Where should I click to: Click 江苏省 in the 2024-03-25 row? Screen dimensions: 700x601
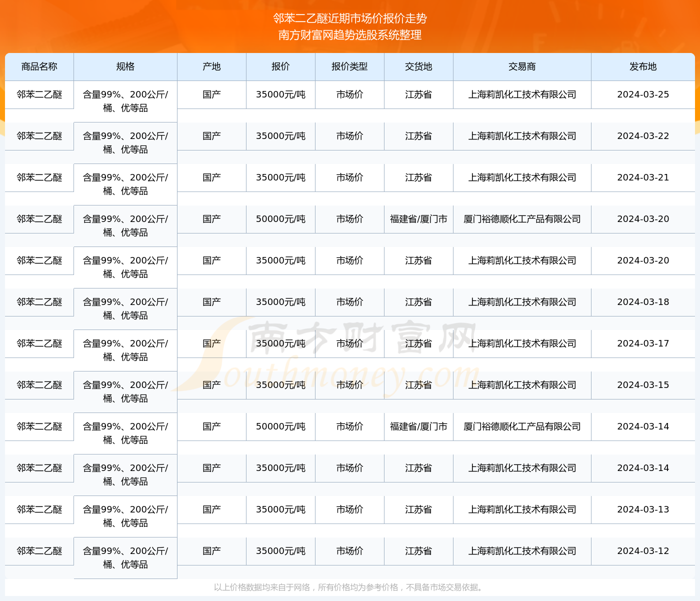click(x=419, y=94)
